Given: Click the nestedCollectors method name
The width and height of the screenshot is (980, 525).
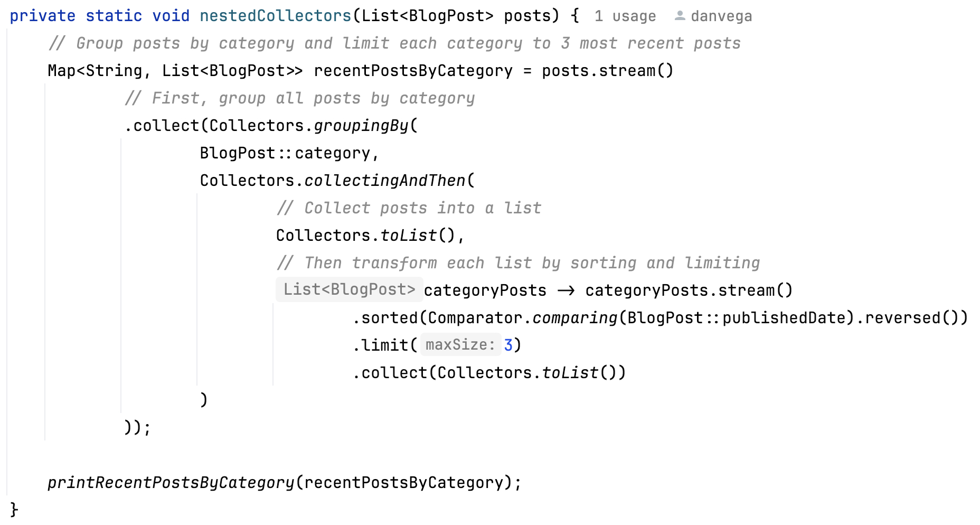Looking at the screenshot, I should (275, 16).
